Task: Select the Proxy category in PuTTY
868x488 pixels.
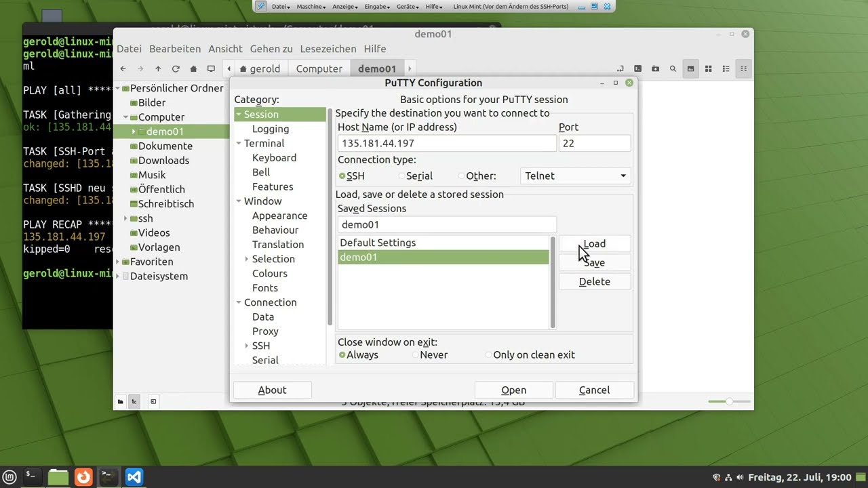Action: pos(265,331)
